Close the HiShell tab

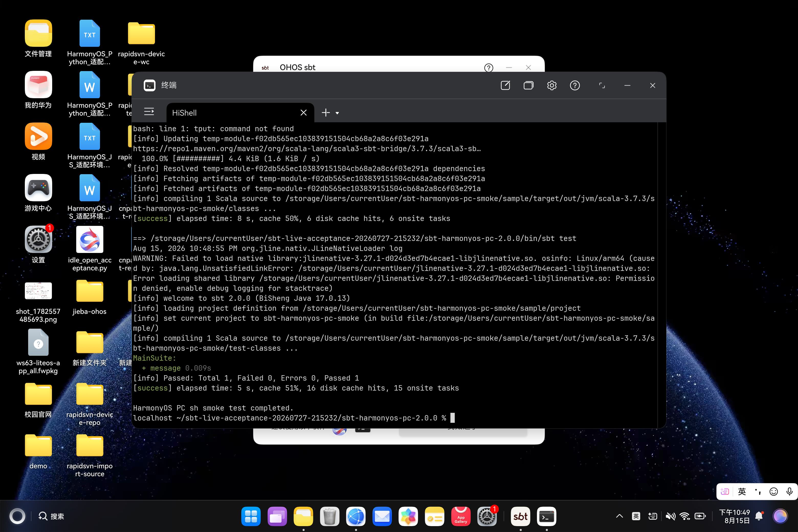[x=304, y=113]
